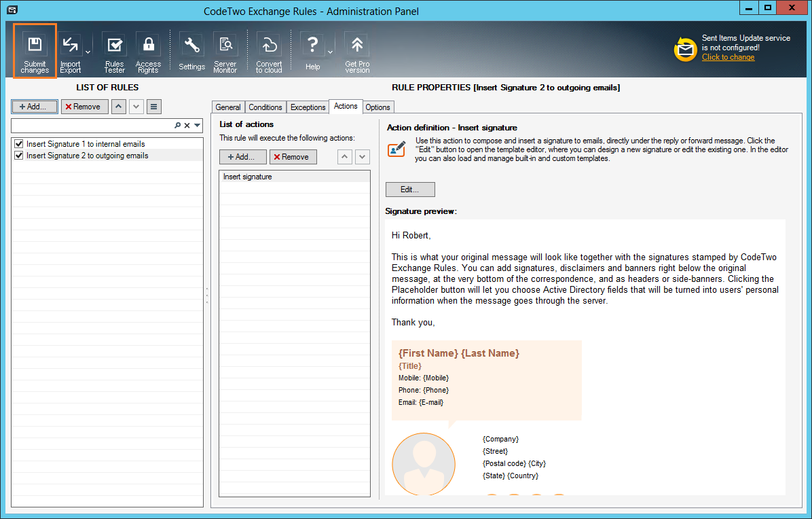Remove the selected rule from List of Rules
Viewport: 812px width, 519px height.
(x=84, y=107)
